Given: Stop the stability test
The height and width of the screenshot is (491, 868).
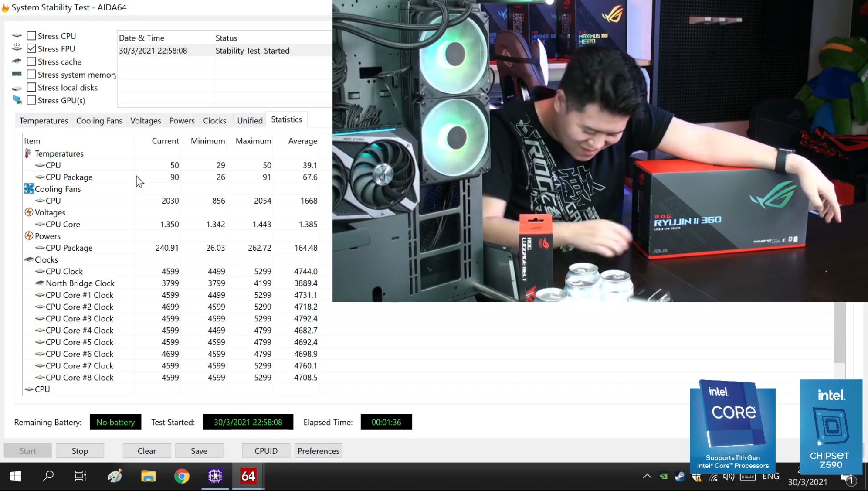Looking at the screenshot, I should (x=80, y=451).
